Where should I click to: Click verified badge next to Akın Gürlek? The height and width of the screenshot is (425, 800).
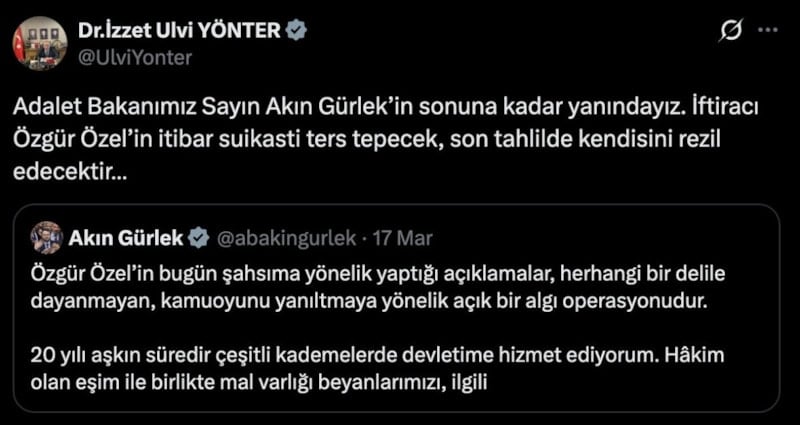[x=199, y=238]
